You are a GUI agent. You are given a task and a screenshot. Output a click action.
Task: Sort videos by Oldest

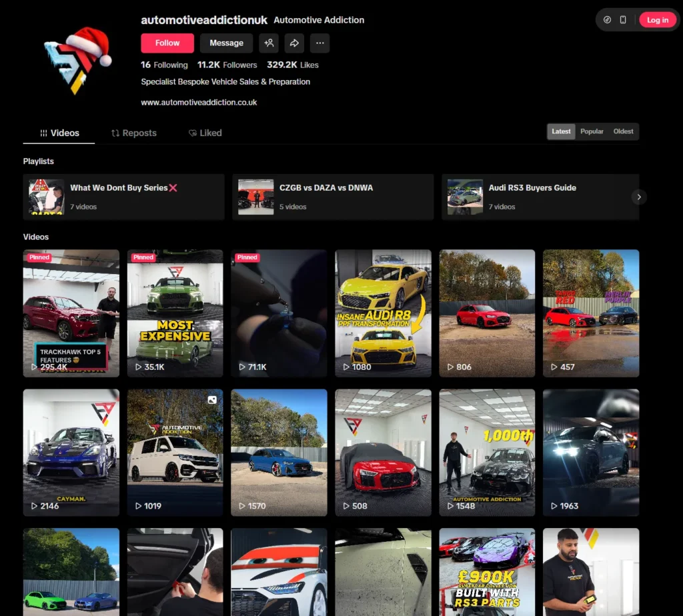coord(623,131)
